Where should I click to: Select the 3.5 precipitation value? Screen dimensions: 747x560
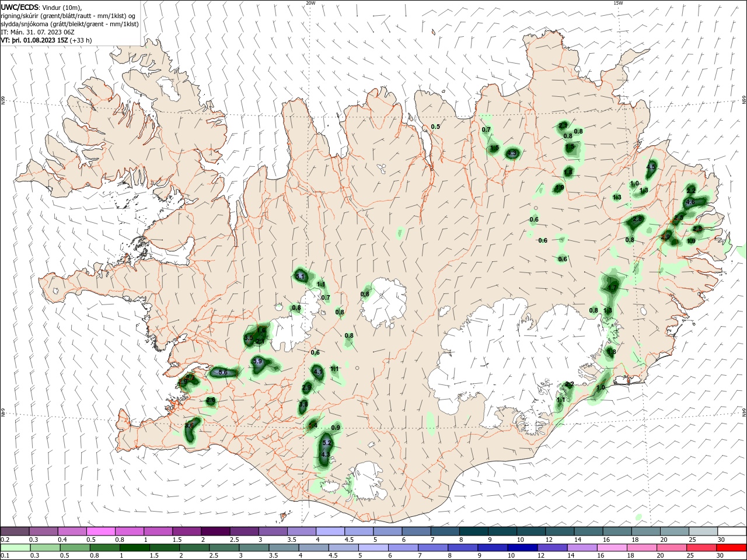coord(248,338)
